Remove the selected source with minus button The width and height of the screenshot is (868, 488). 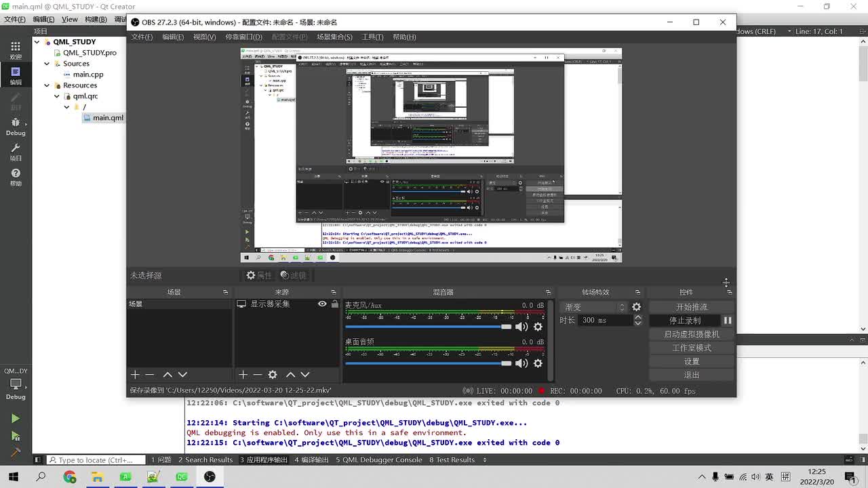tap(258, 374)
